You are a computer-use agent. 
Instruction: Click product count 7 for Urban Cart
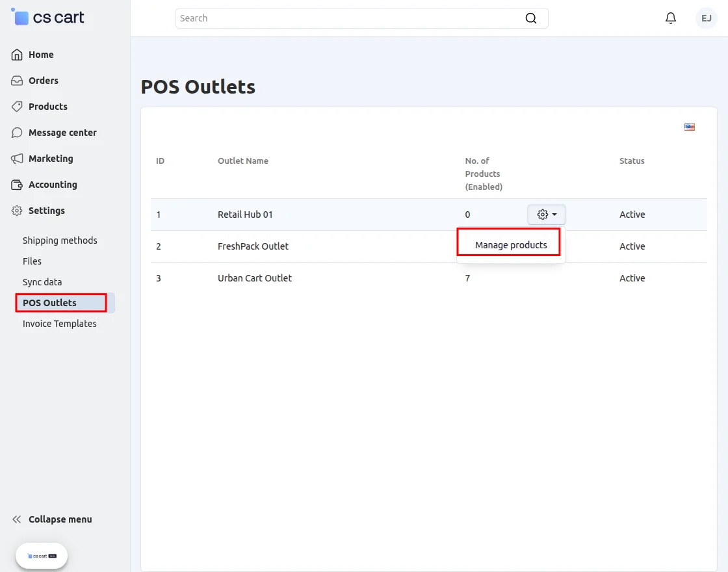point(467,278)
